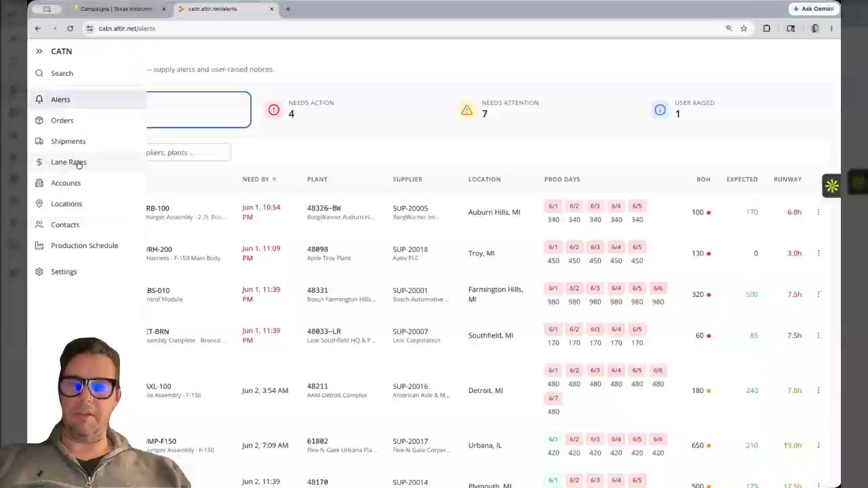The width and height of the screenshot is (868, 488).
Task: Click the yellow Needs Attention warning icon
Action: point(467,110)
